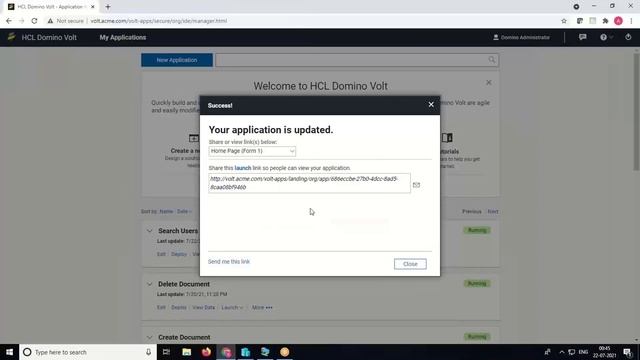The height and width of the screenshot is (360, 640).
Task: Click the Close button in dialog
Action: coord(410,264)
